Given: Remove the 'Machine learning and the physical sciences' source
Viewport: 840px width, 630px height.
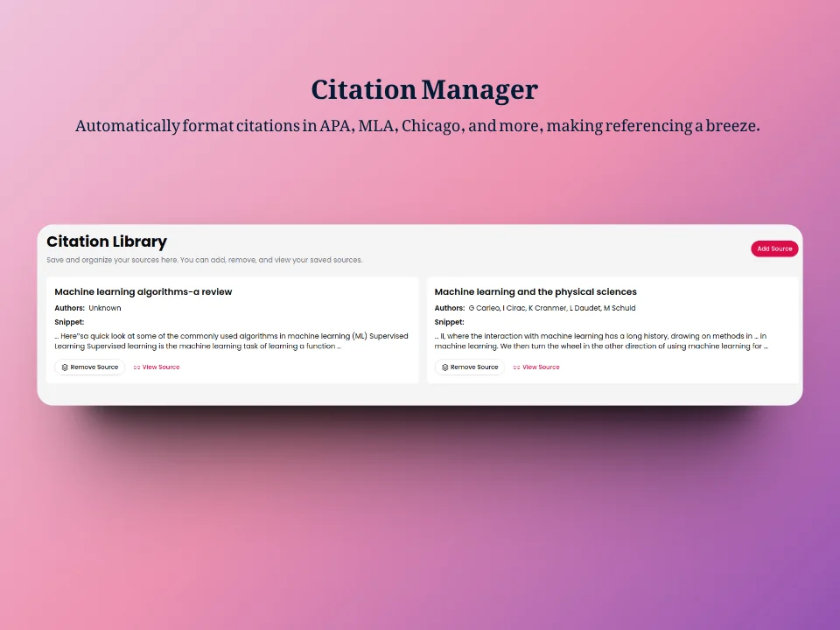Looking at the screenshot, I should pyautogui.click(x=469, y=367).
